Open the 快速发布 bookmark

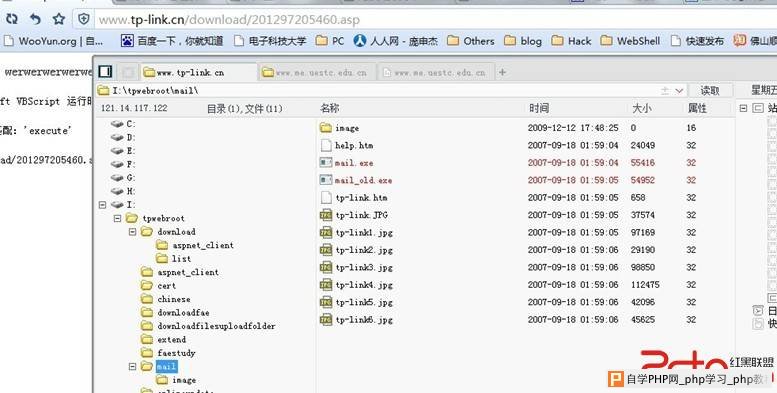point(697,41)
